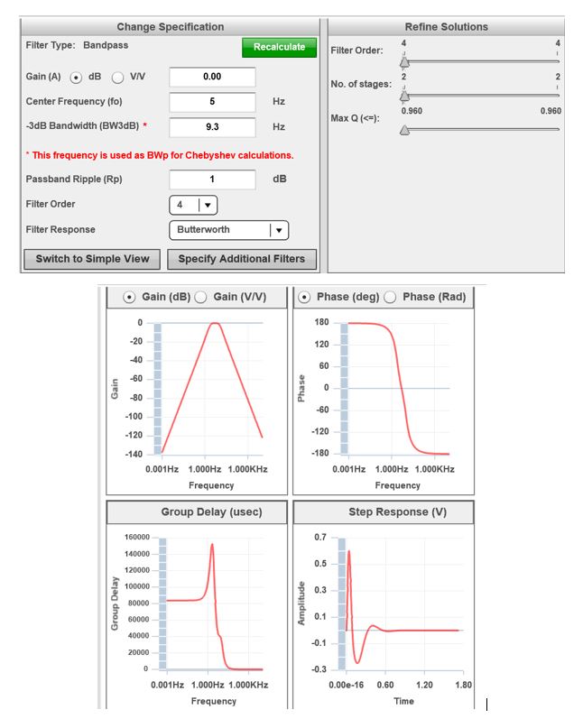Click the Center Frequency (fo) input field
This screenshot has height=728, width=583.
tap(212, 102)
